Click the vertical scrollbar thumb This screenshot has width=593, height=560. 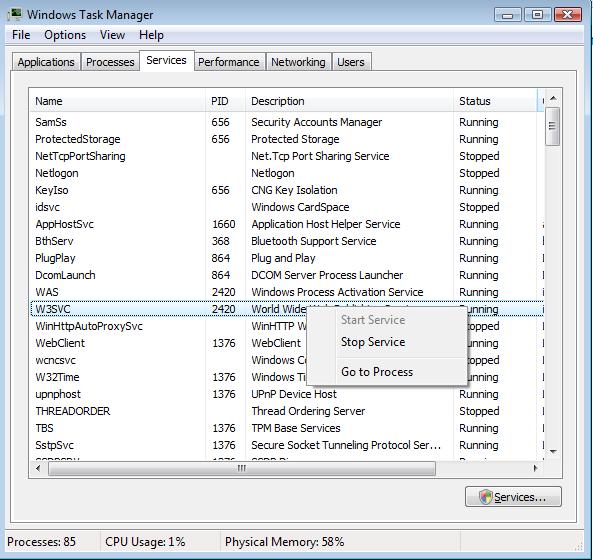(553, 126)
